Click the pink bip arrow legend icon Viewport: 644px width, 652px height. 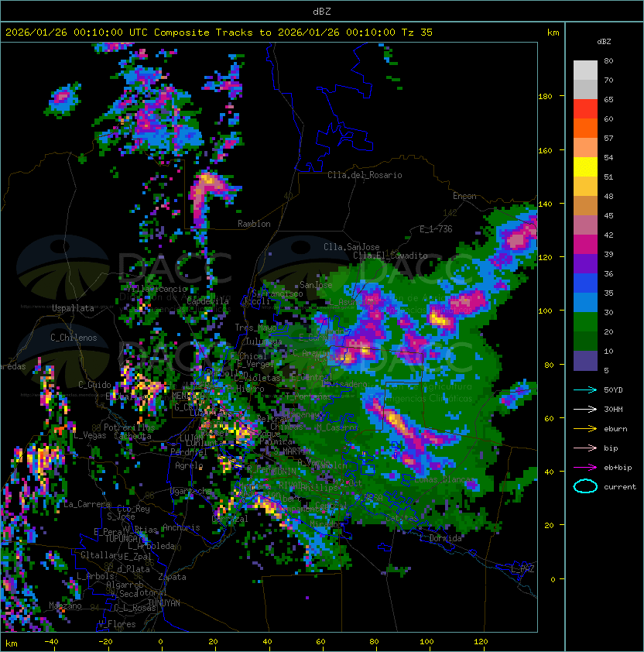pos(585,448)
